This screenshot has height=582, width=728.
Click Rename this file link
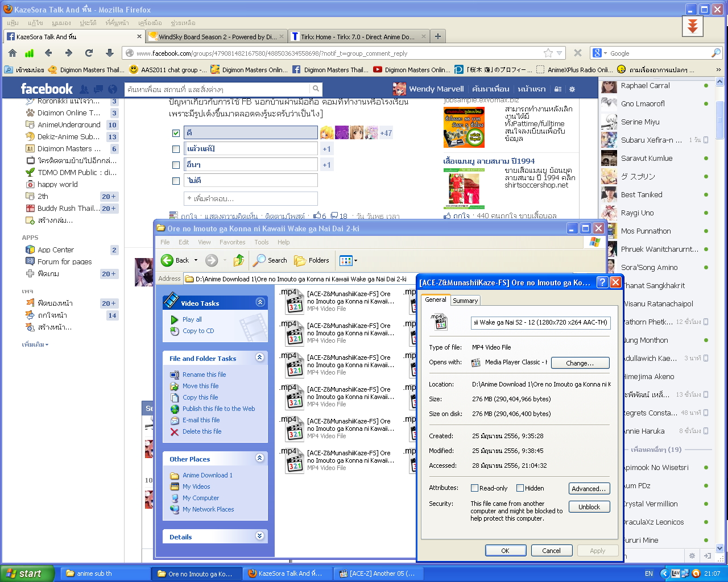coord(204,375)
